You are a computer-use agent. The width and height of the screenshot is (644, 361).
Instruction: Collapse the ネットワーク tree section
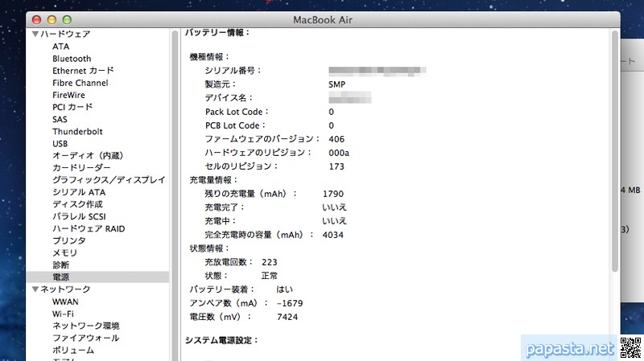click(35, 289)
